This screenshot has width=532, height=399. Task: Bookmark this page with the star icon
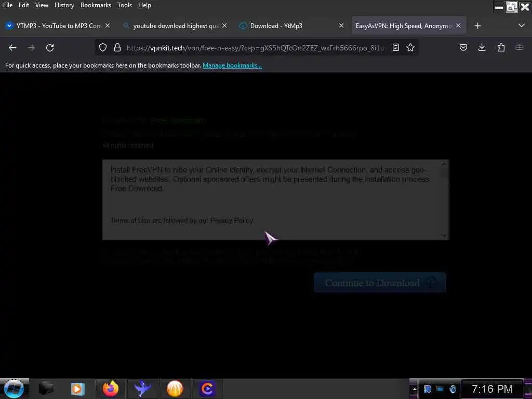[x=410, y=47]
